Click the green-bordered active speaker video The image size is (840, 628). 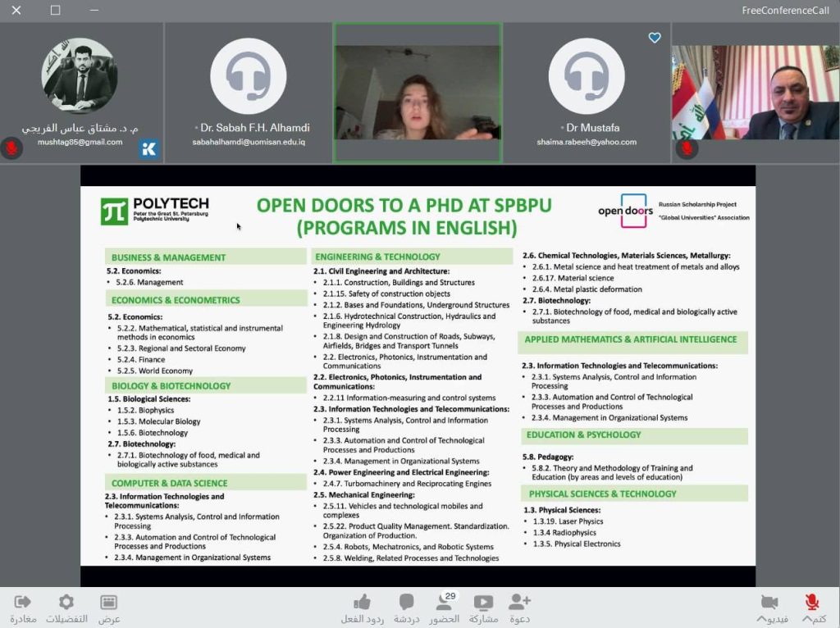point(418,92)
